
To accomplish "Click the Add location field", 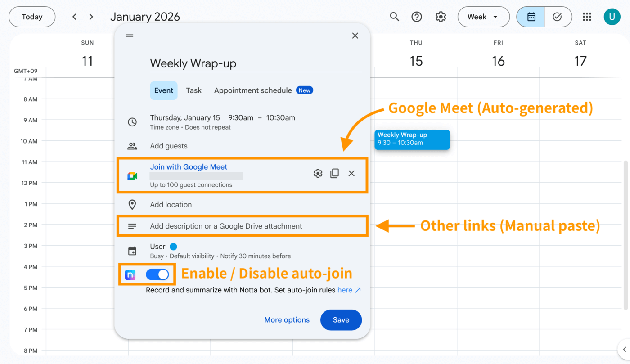I will [x=171, y=205].
